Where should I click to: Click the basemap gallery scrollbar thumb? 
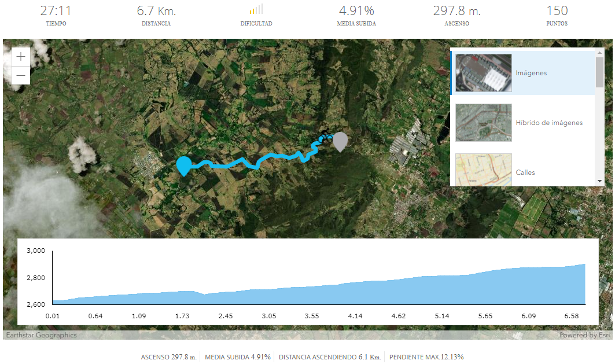[x=599, y=72]
